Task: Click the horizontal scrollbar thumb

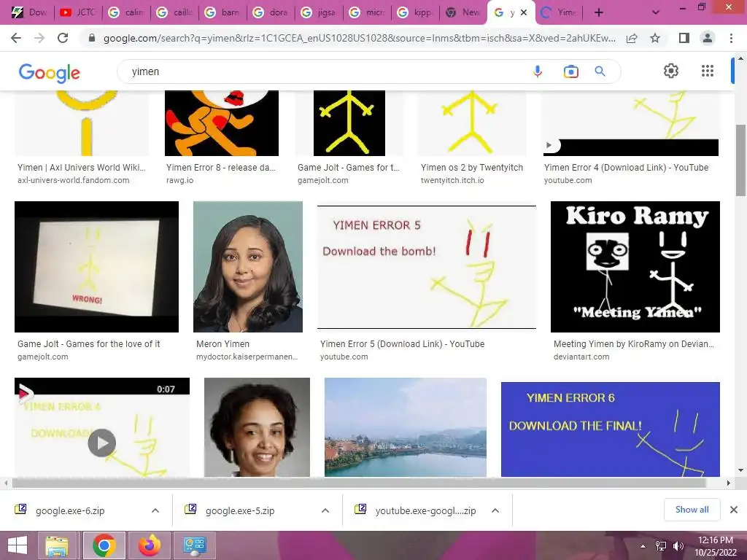Action: (359, 483)
